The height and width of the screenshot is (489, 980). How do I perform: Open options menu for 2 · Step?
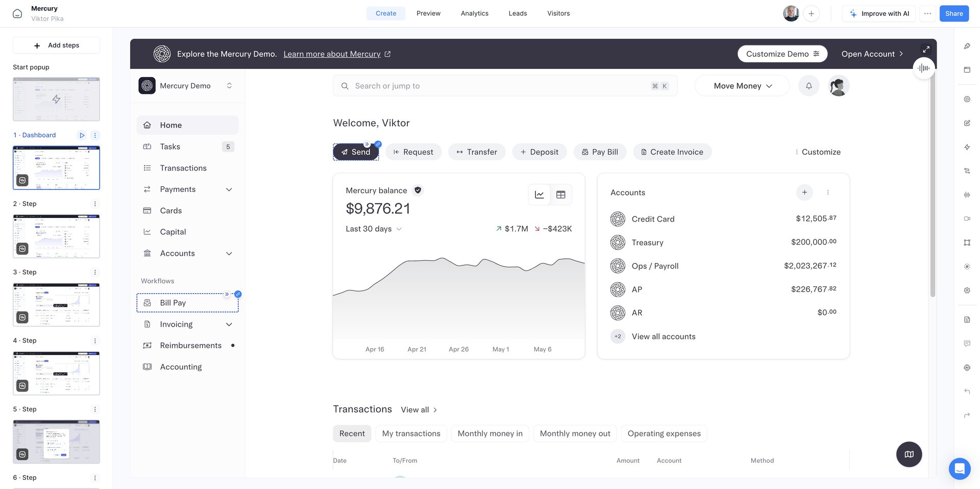(x=94, y=204)
